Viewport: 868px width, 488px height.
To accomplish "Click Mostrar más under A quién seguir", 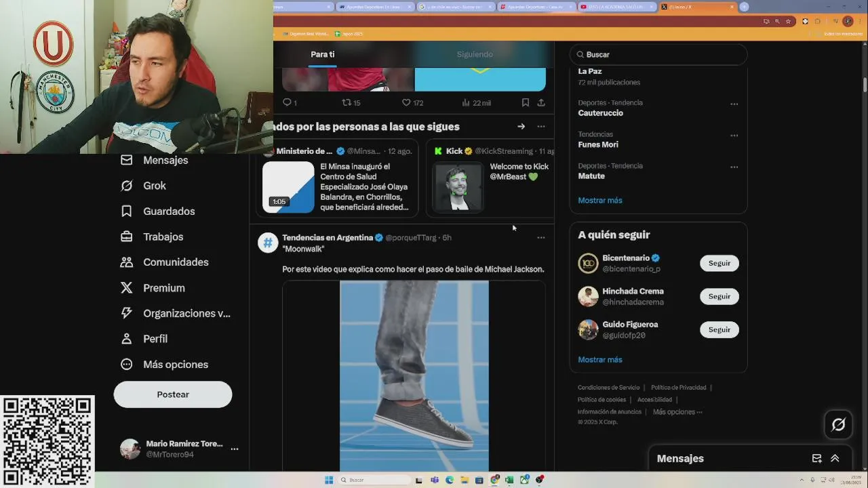I will pos(600,360).
